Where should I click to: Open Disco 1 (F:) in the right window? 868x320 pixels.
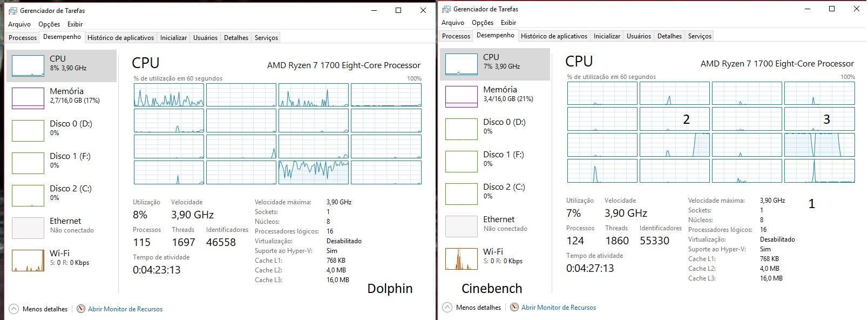click(495, 161)
